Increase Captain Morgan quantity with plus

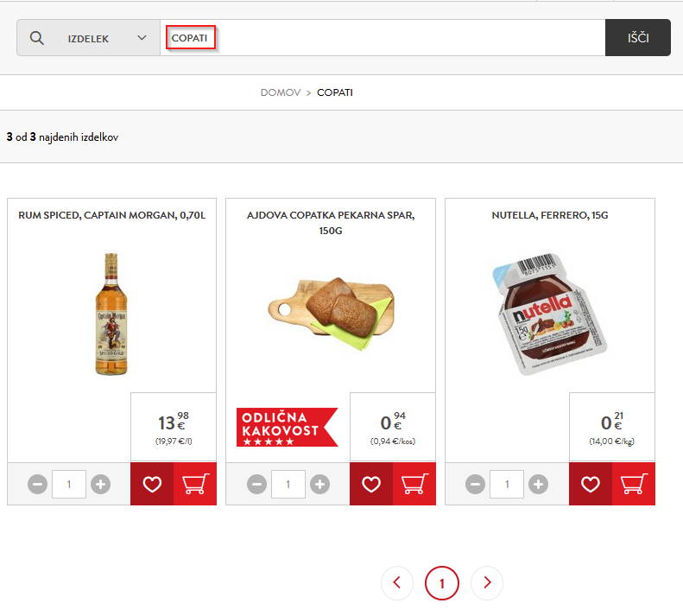click(101, 484)
